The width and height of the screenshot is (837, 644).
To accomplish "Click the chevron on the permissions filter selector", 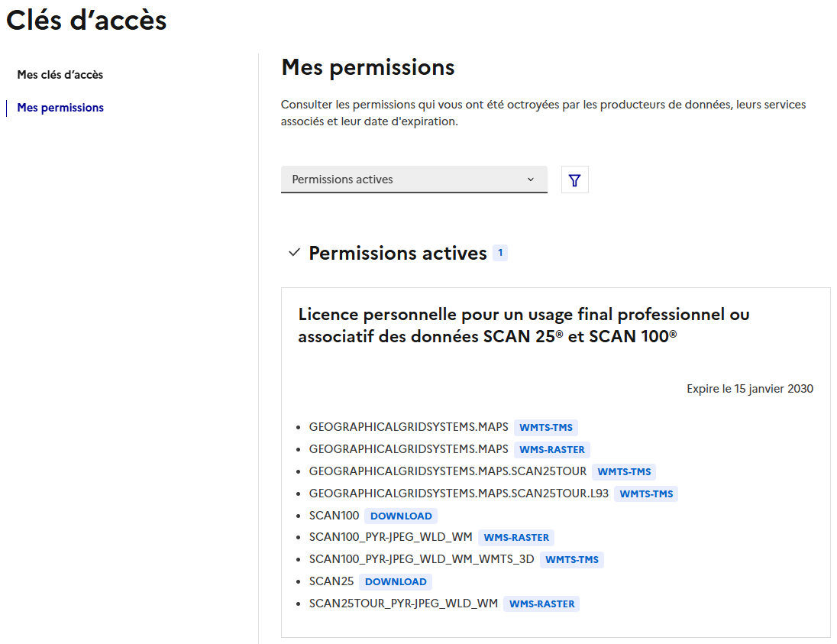I will (x=532, y=179).
